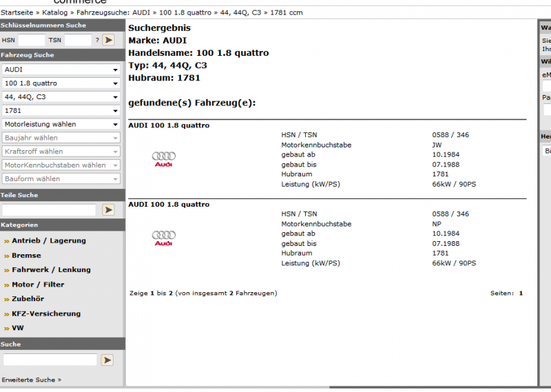Open the Motorleistung wählen dropdown
The width and height of the screenshot is (551, 392).
tap(61, 125)
